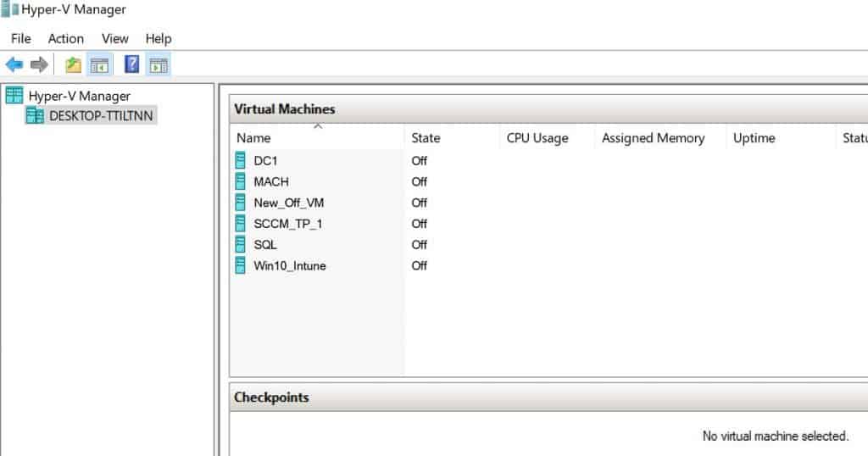Select DESKTOP-TTILTNN server in tree
This screenshot has height=456, width=868.
click(x=101, y=115)
